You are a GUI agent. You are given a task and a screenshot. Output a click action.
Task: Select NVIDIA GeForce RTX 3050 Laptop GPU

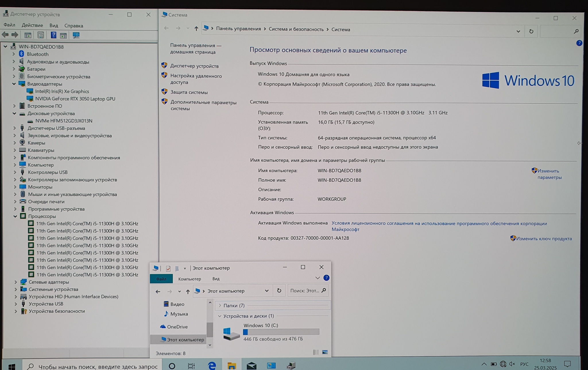[75, 99]
